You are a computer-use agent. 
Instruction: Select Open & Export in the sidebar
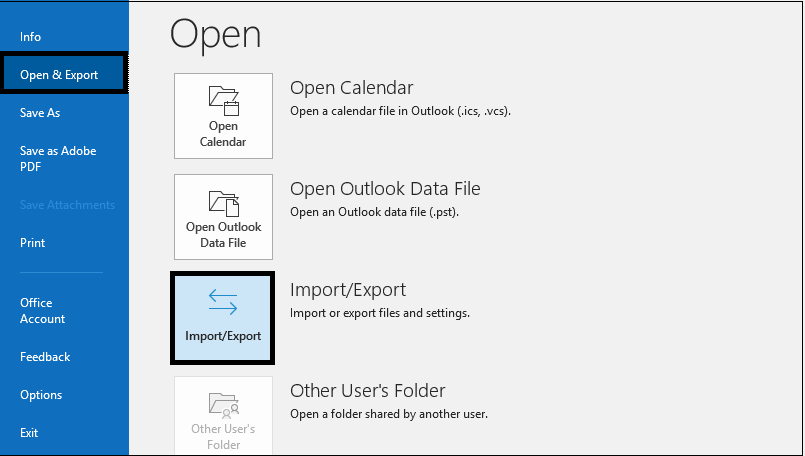59,75
